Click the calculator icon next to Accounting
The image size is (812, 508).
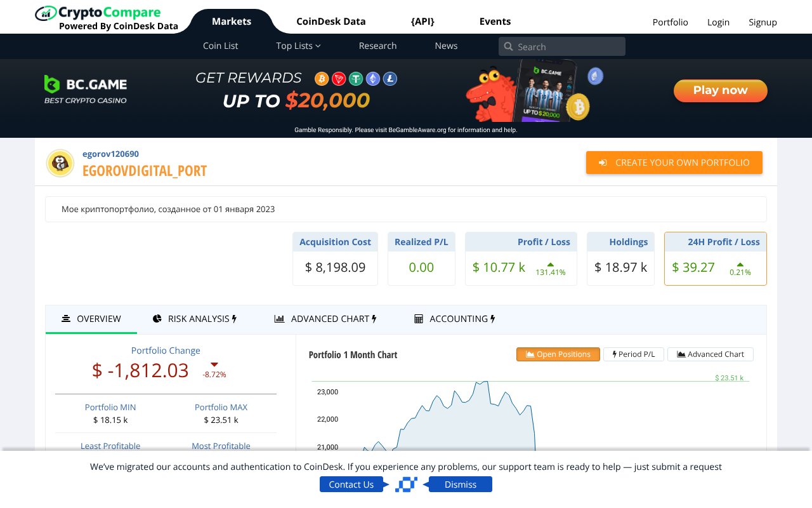[x=419, y=318]
